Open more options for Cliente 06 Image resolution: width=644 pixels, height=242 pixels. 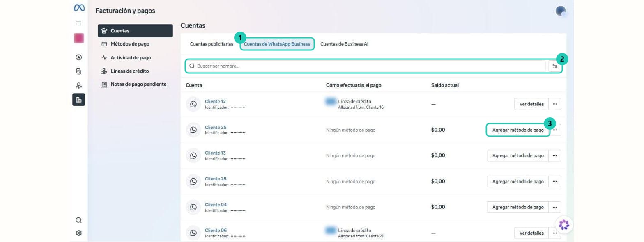[555, 233]
